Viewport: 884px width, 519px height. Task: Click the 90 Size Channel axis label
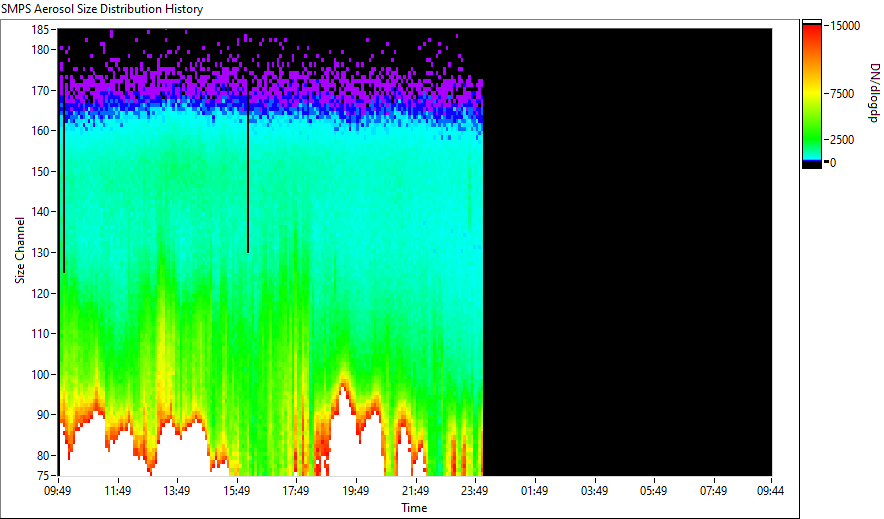tap(43, 415)
